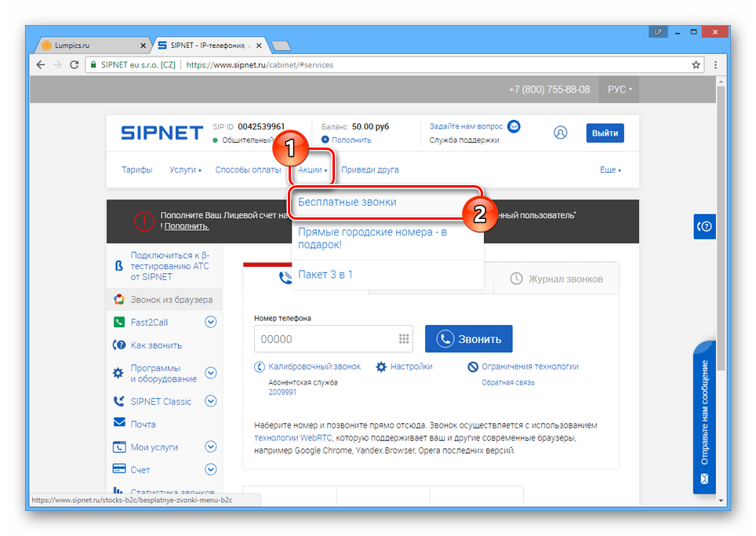Open the dial pad keypad icon

tap(404, 339)
